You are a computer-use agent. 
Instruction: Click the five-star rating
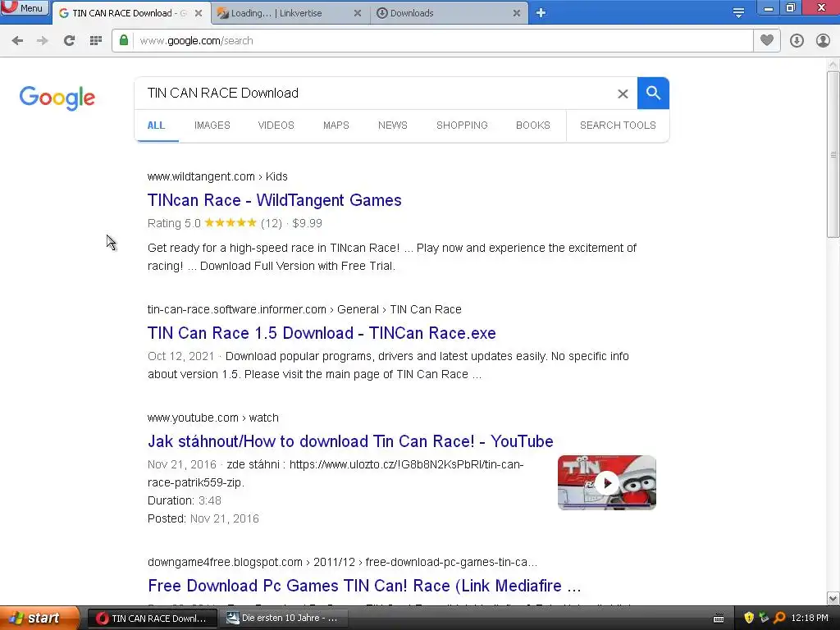(231, 223)
